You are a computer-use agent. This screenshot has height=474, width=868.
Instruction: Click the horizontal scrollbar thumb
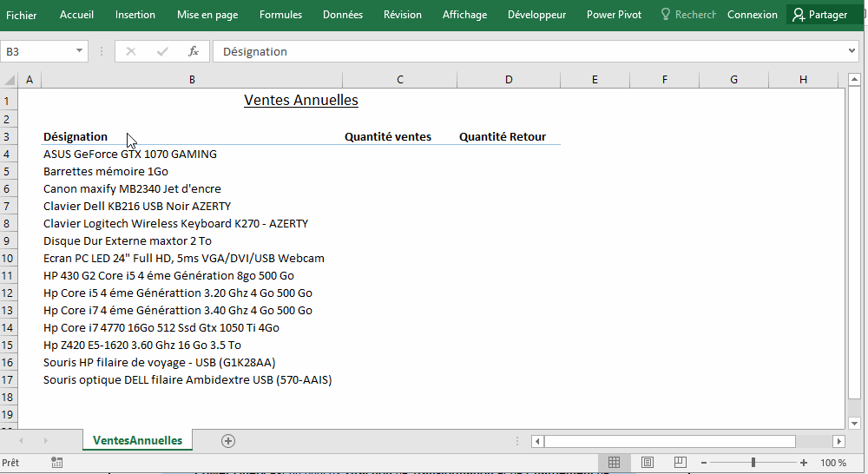click(x=670, y=441)
